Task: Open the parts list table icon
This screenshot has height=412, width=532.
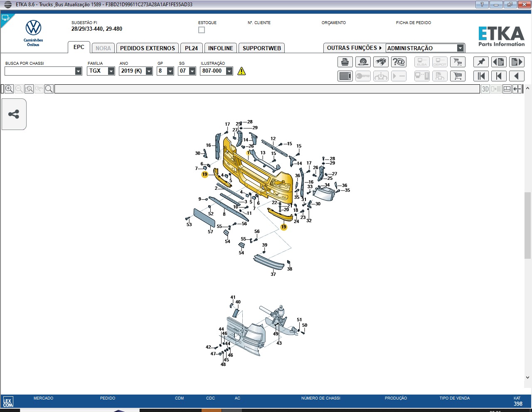Action: [345, 76]
